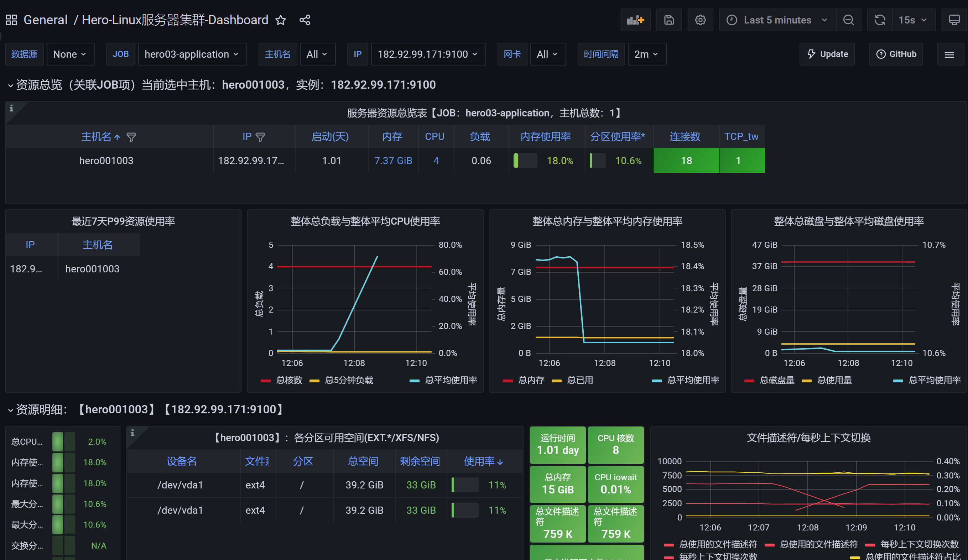Open 服务器资源总览表 panel title menu
Viewport: 968px width, 560px height.
point(485,113)
